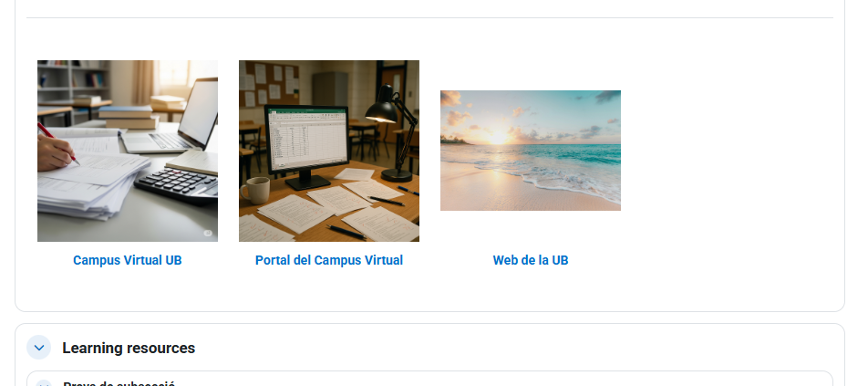Open the Campus Virtual UB link
Screen dimensions: 868x386
click(x=128, y=260)
